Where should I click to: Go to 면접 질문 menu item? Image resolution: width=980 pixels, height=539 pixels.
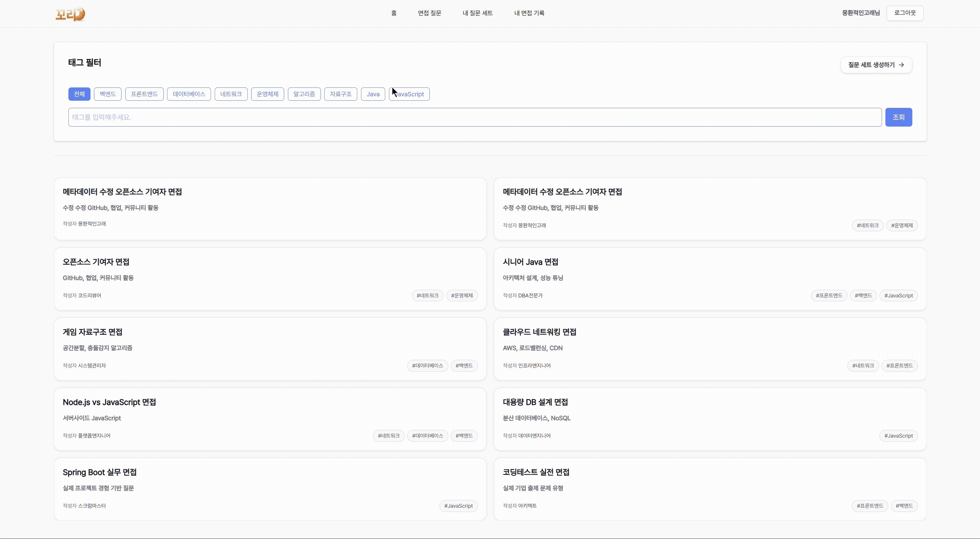tap(429, 13)
